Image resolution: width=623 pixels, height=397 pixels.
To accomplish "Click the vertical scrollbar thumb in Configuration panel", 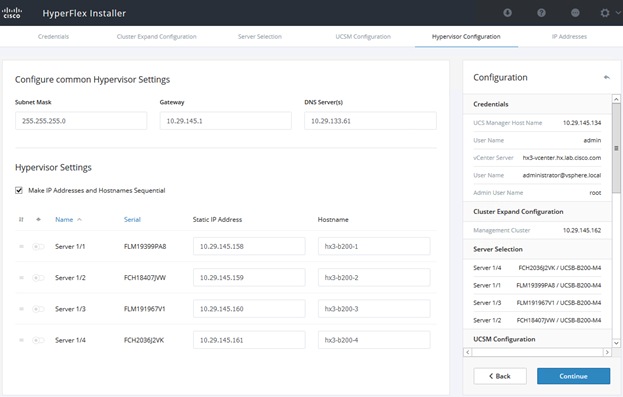I will 616,148.
